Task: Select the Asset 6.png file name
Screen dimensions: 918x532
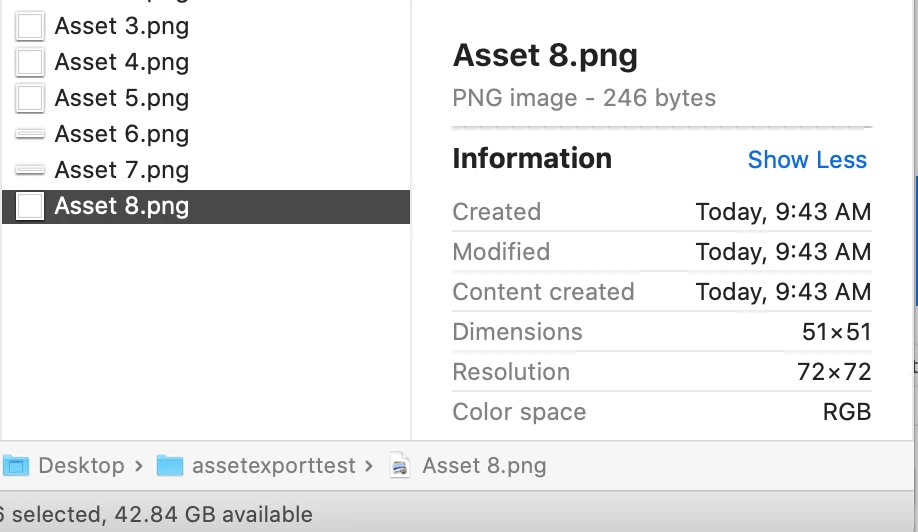Action: (x=122, y=135)
